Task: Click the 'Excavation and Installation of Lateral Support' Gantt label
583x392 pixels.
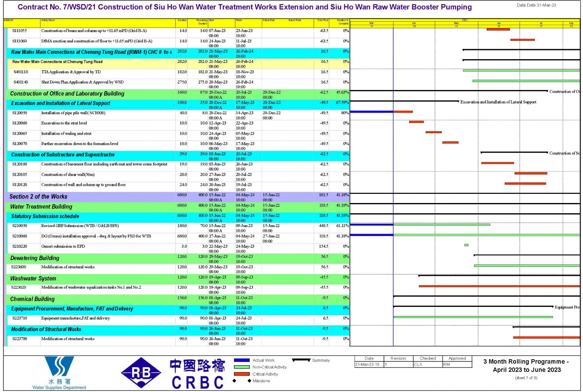Action: click(498, 102)
